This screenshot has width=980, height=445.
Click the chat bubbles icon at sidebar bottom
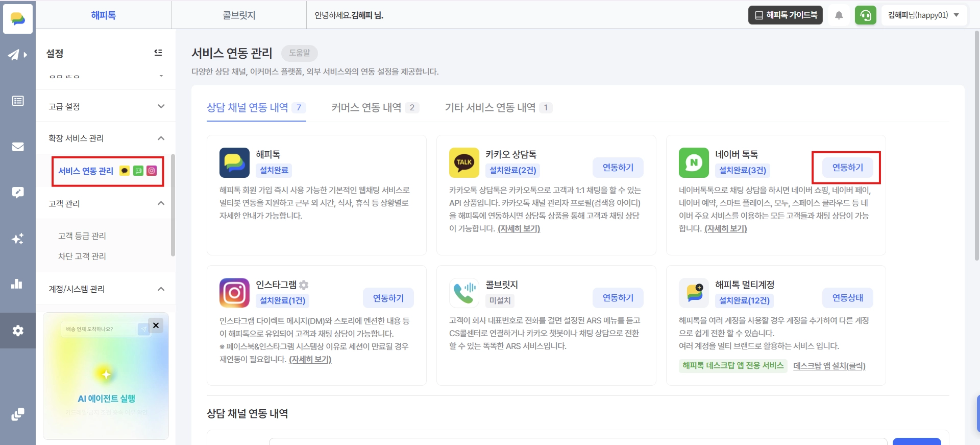point(18,414)
